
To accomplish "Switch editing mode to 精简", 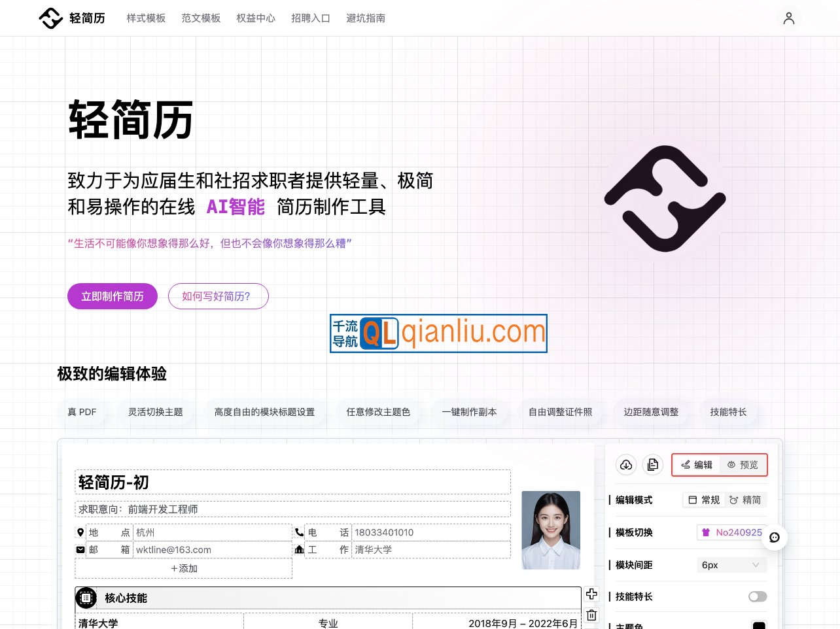I will [x=747, y=500].
